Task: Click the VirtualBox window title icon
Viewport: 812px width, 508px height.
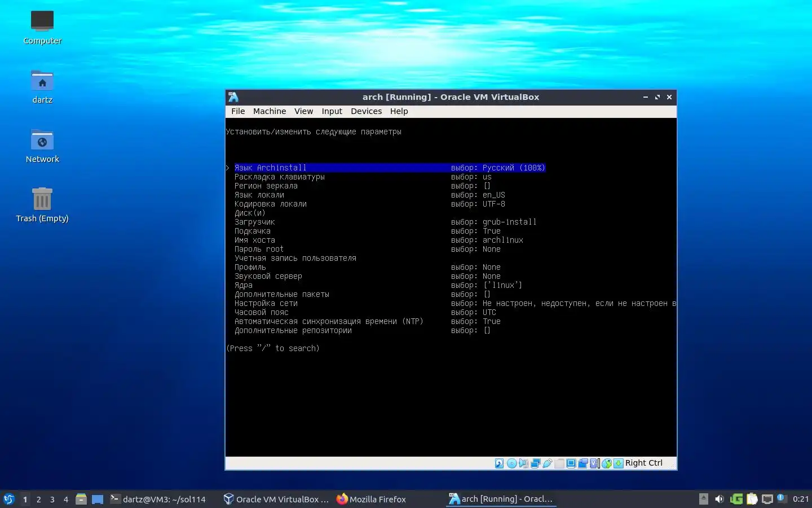Action: pos(233,97)
